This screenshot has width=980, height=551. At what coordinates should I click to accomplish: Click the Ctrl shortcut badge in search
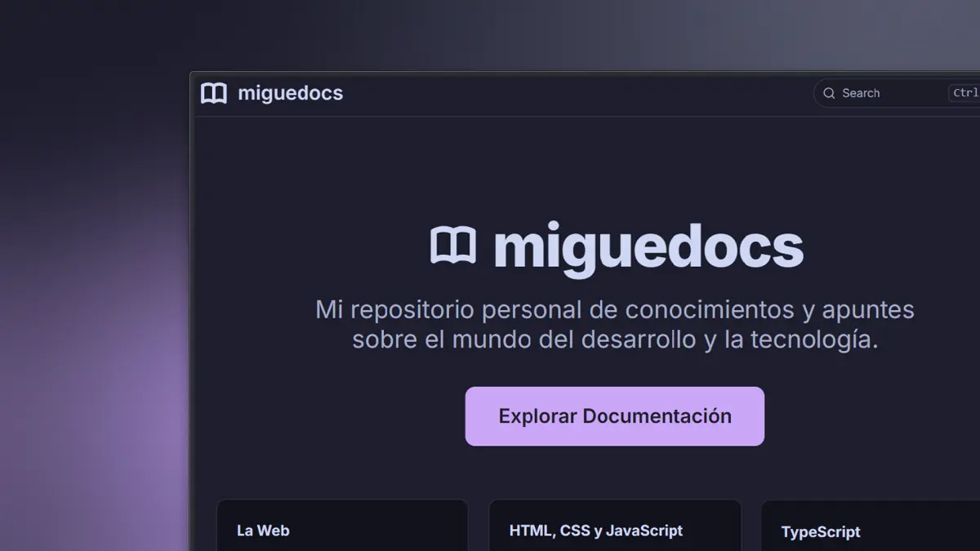[x=964, y=93]
